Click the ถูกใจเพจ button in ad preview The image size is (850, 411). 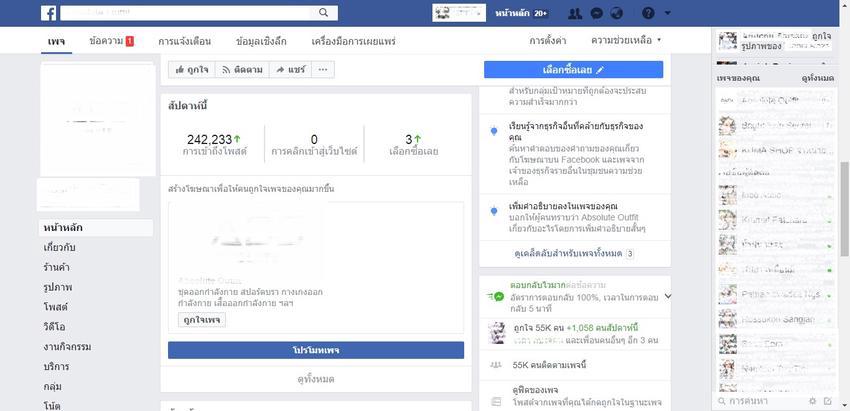(x=202, y=320)
